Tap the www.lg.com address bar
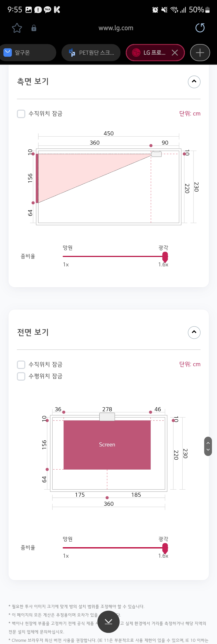The width and height of the screenshot is (217, 644). pyautogui.click(x=116, y=28)
